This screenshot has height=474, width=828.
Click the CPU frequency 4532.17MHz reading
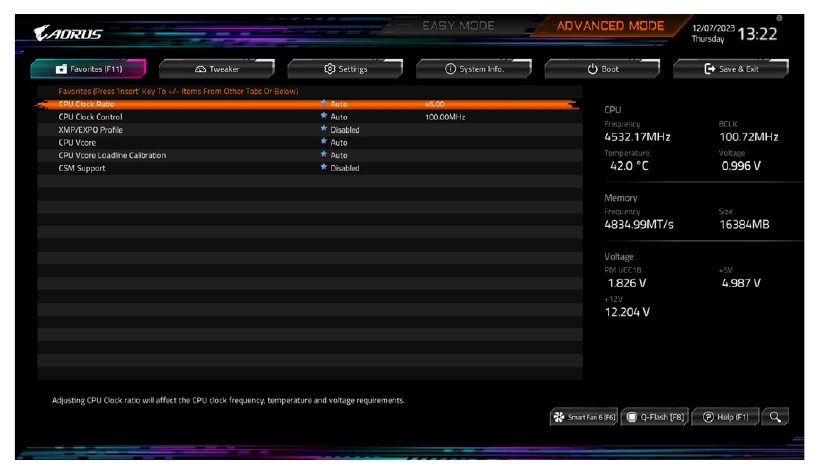pyautogui.click(x=637, y=137)
